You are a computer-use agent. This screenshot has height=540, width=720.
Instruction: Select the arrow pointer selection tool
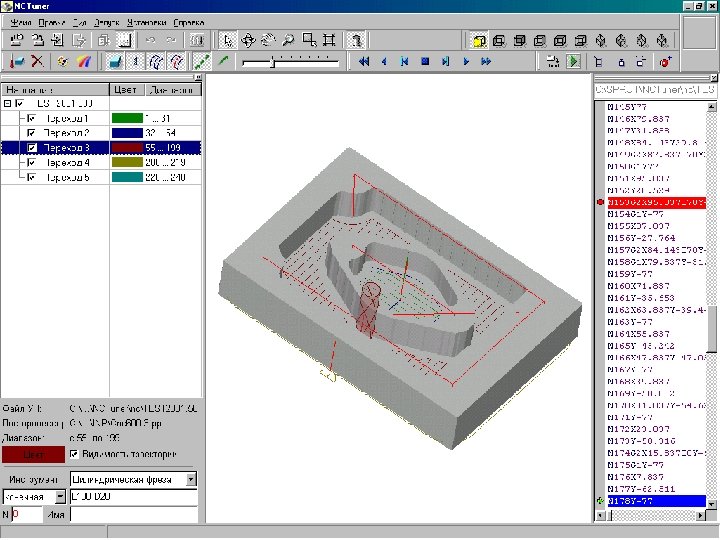pyautogui.click(x=227, y=40)
